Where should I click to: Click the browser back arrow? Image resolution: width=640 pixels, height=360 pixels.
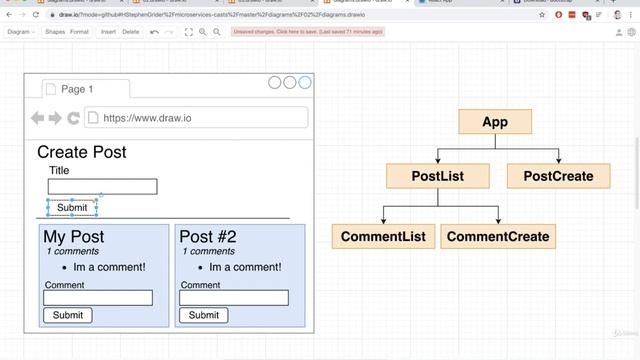[9, 15]
